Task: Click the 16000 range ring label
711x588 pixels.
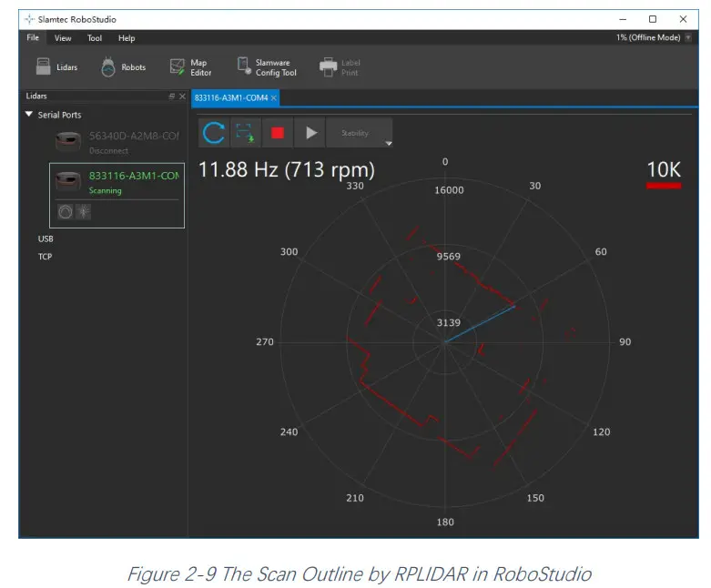Action: (x=449, y=190)
